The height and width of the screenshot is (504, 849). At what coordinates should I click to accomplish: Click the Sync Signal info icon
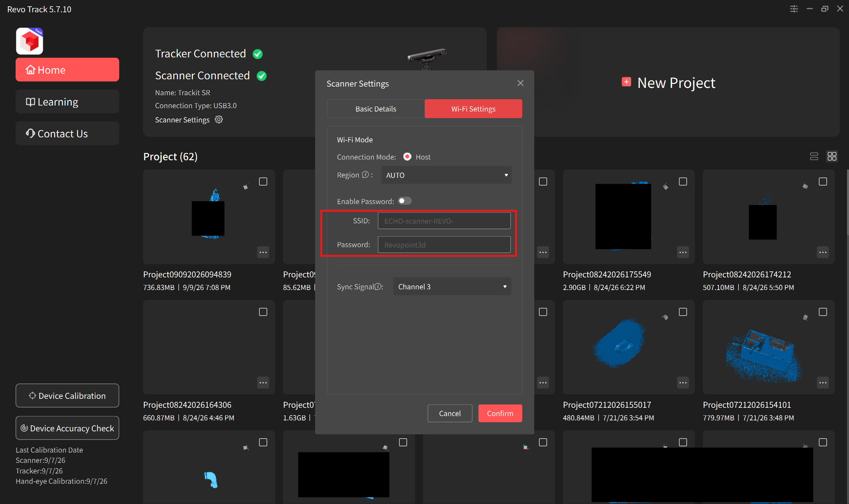tap(378, 287)
